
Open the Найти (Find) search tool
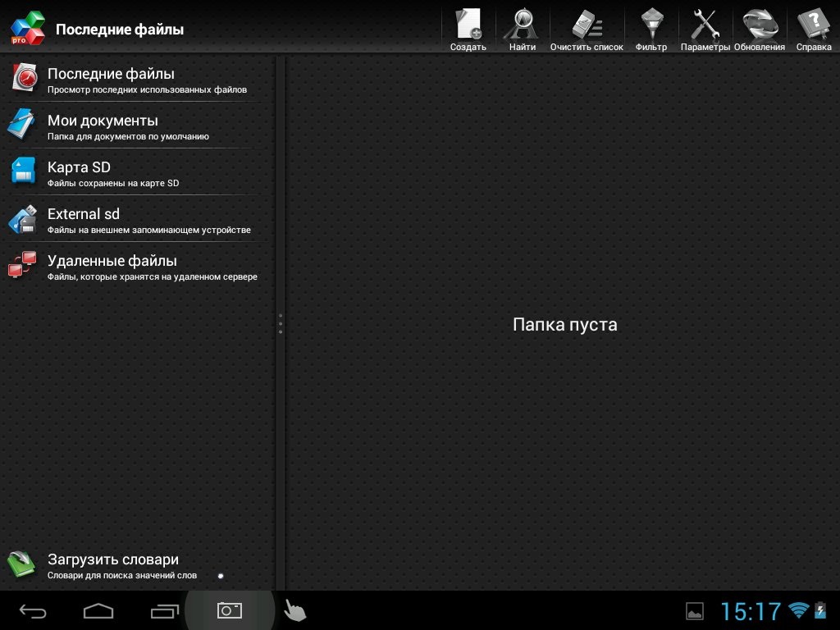pos(522,30)
